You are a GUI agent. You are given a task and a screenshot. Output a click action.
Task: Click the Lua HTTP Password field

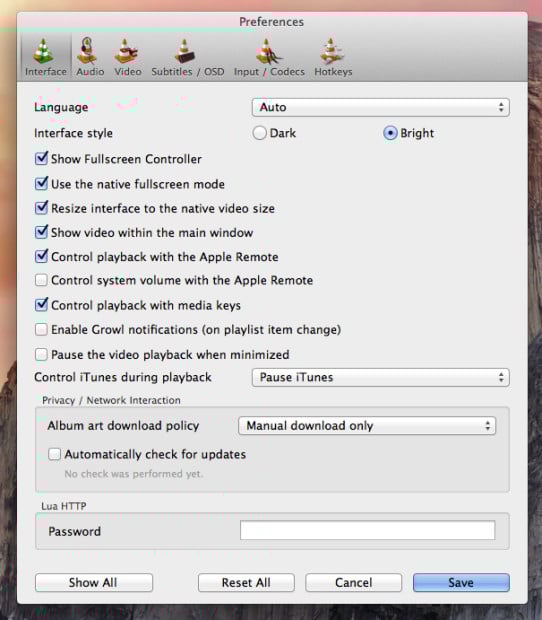coord(367,530)
